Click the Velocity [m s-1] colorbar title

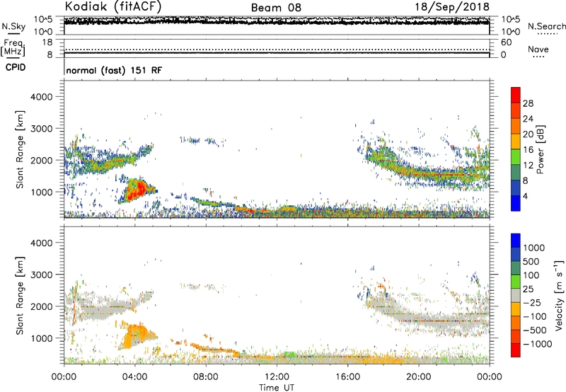point(559,295)
